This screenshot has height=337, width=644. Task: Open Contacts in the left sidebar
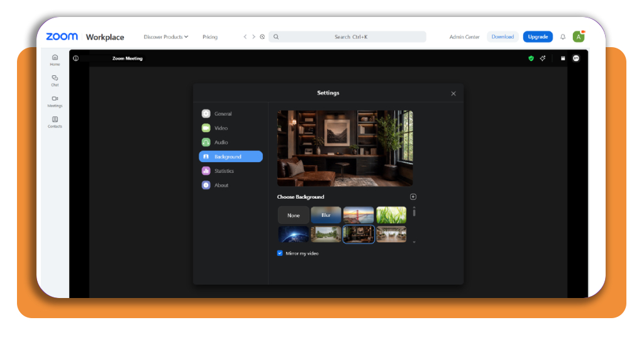click(x=55, y=122)
